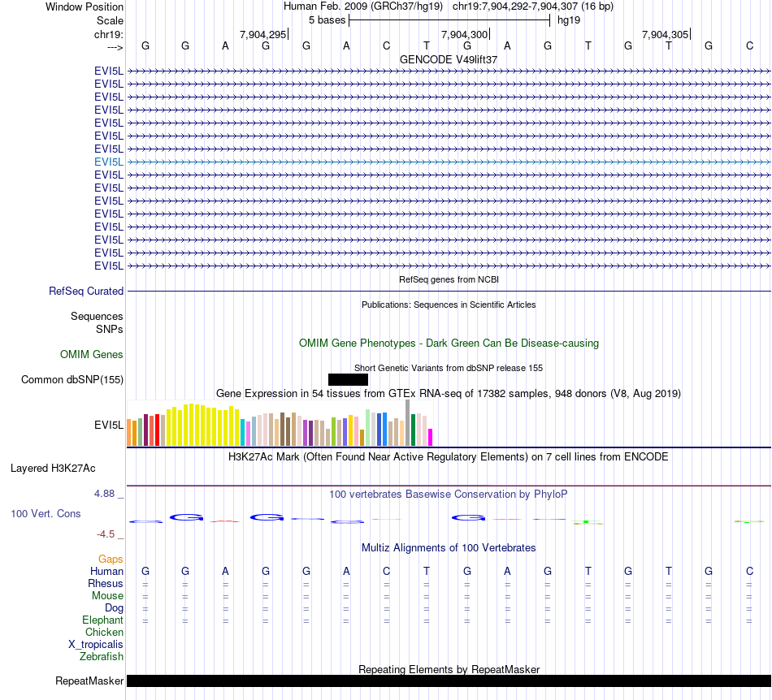Select the Zebrafish species label
772x700 pixels.
[102, 657]
